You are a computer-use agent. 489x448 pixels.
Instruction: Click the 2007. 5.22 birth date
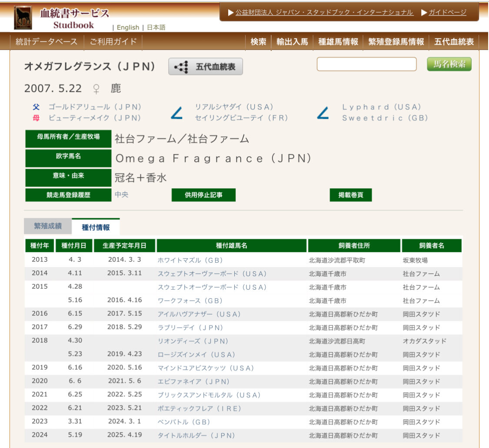(53, 88)
